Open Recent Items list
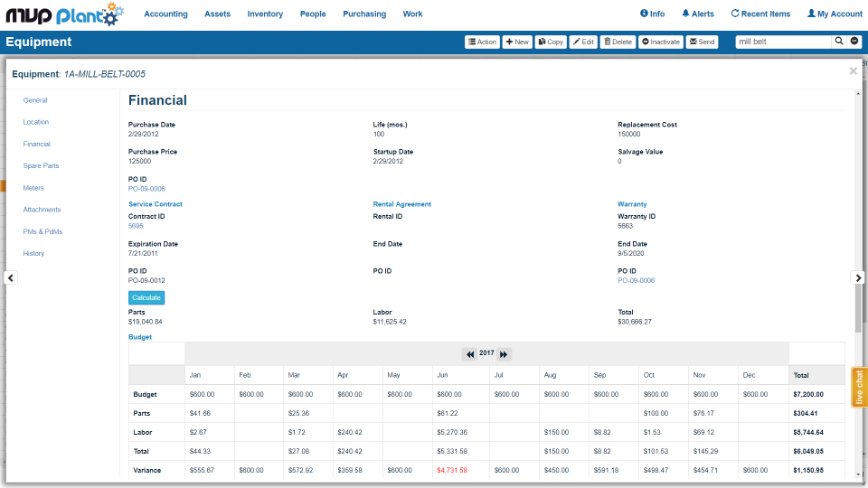 point(759,14)
